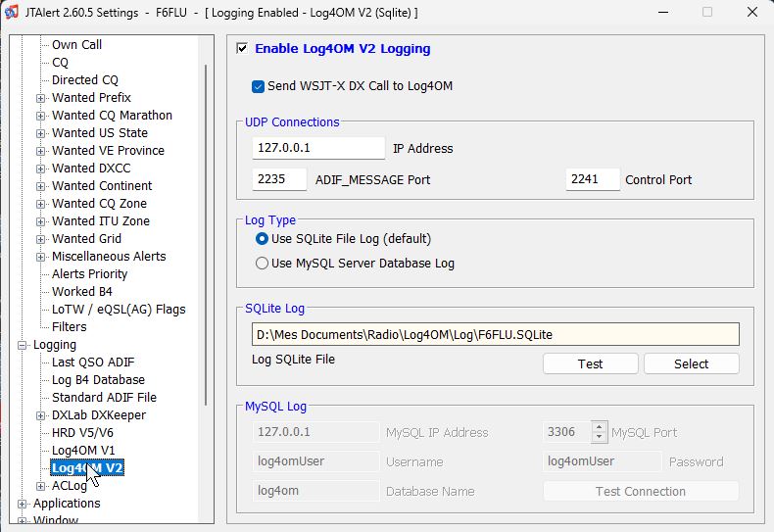Viewport: 774px width, 532px height.
Task: Select Last QSO ADIF logging option
Action: (x=93, y=363)
